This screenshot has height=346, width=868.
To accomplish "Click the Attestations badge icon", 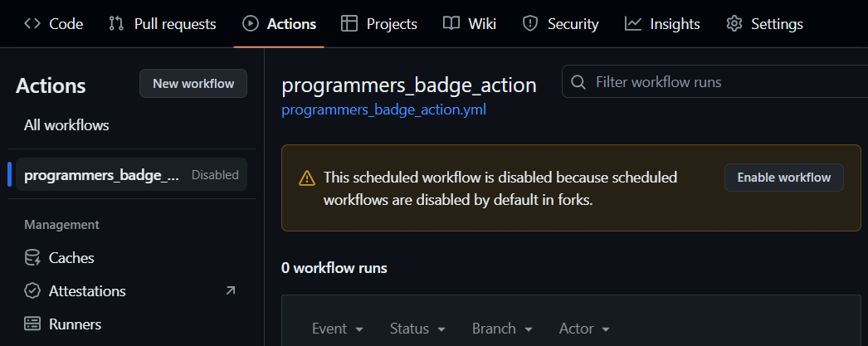I will click(32, 290).
